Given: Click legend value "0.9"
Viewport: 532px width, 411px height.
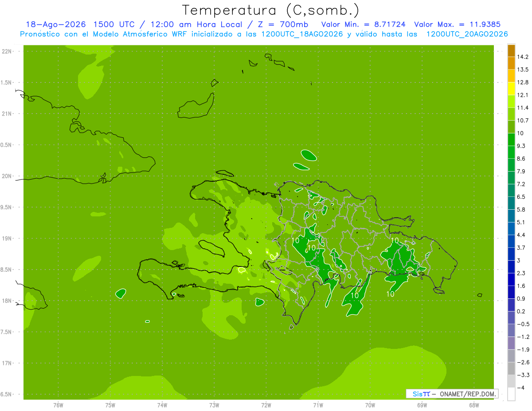Looking at the screenshot, I should pyautogui.click(x=521, y=298).
